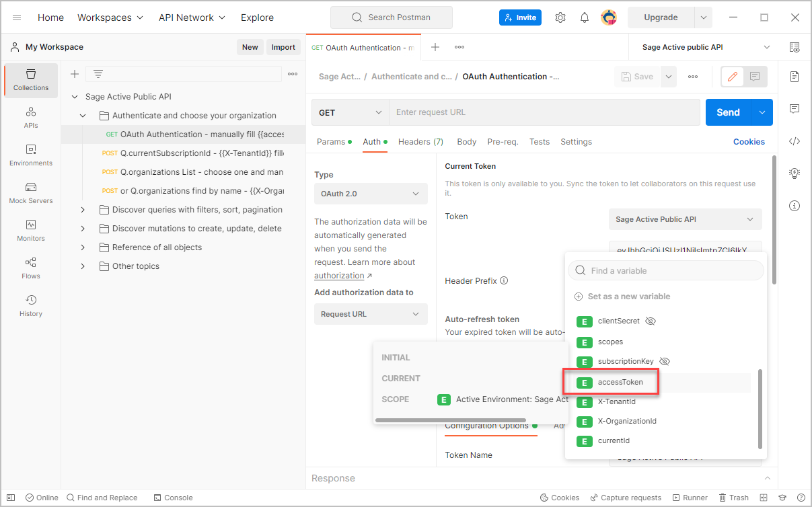The width and height of the screenshot is (812, 507).
Task: Open the Request URL authorization data dropdown
Action: [371, 314]
